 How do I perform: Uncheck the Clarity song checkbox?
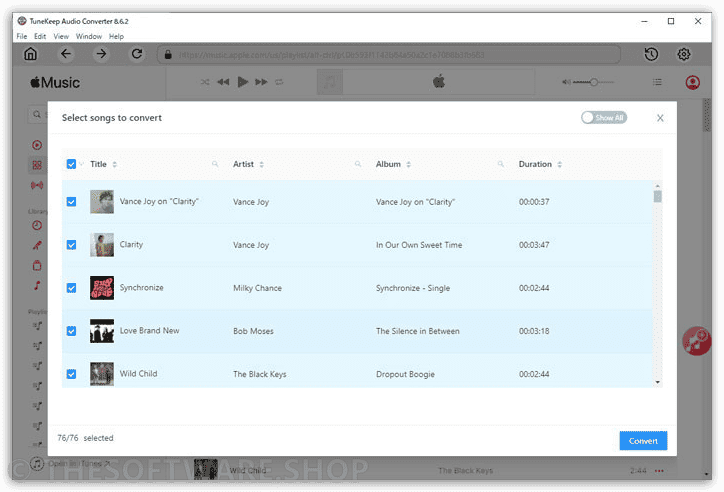(x=71, y=245)
